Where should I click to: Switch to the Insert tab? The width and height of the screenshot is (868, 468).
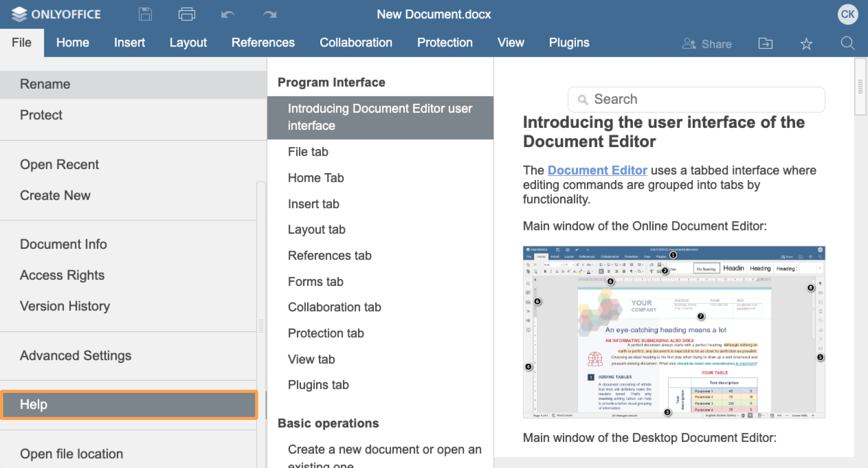coord(129,42)
